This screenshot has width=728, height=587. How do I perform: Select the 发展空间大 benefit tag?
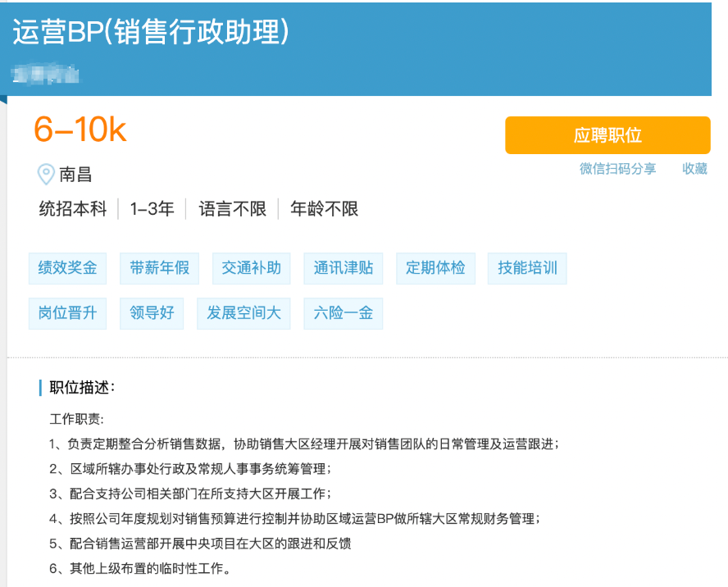243,313
